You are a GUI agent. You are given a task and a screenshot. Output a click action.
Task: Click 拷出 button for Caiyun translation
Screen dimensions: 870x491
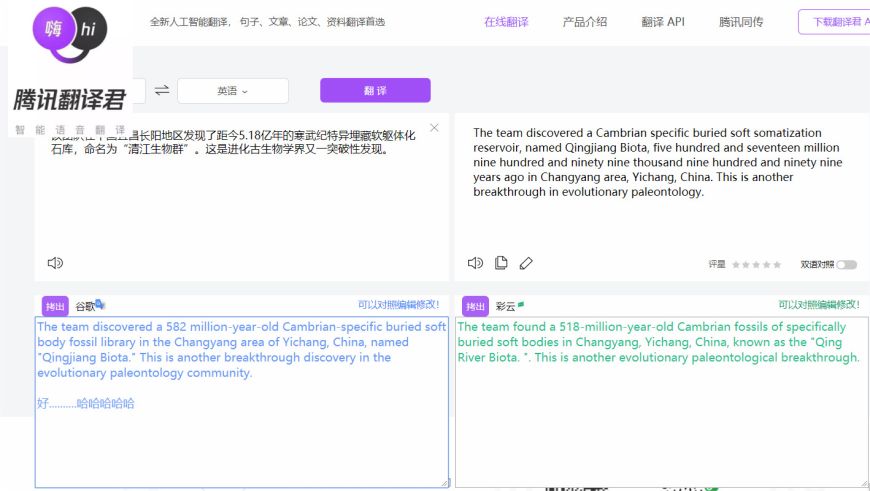pos(476,306)
